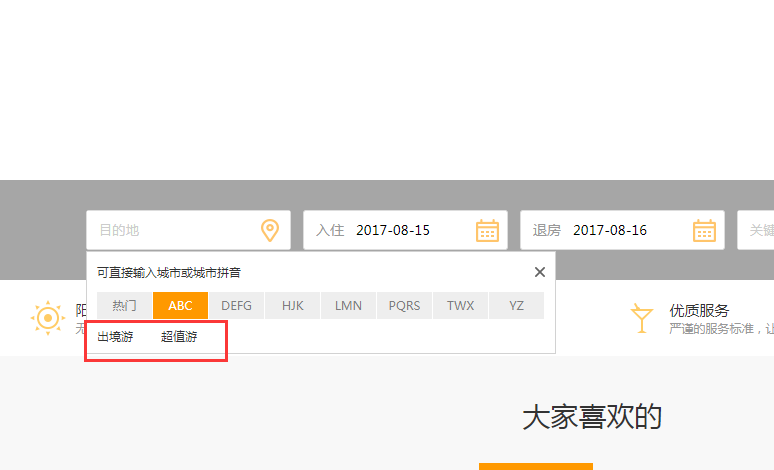Switch to the HJK tab
Screen dimensions: 774x470
(293, 306)
